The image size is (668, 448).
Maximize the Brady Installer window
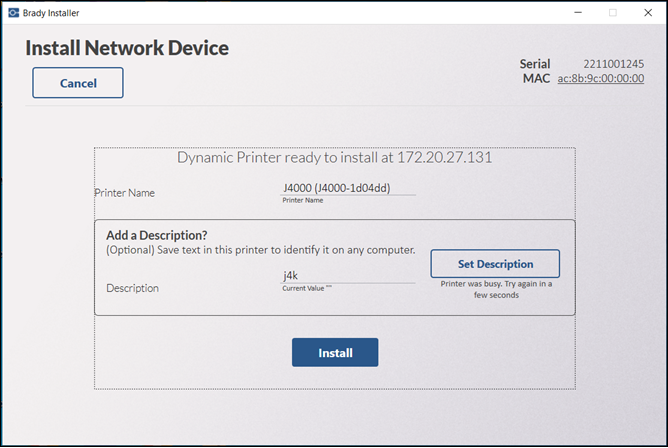(x=612, y=12)
